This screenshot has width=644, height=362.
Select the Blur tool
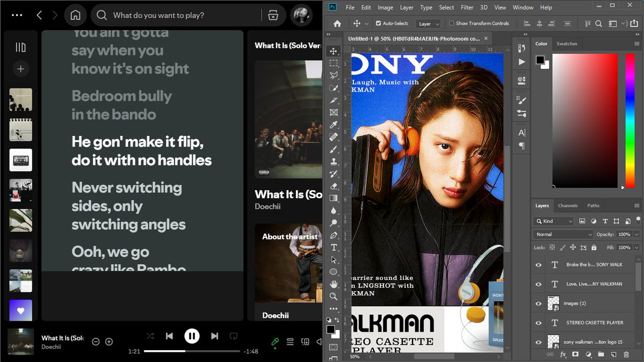coord(334,211)
